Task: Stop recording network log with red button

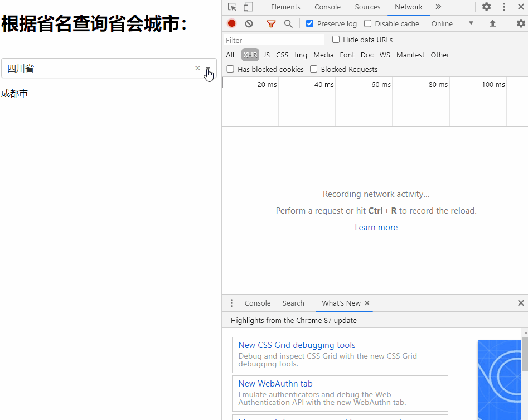Action: point(232,23)
